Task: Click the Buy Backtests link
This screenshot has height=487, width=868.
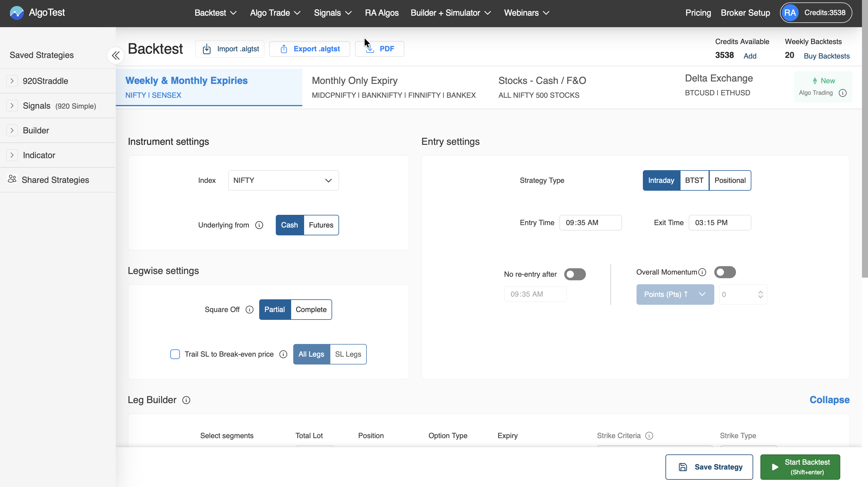Action: pos(826,56)
